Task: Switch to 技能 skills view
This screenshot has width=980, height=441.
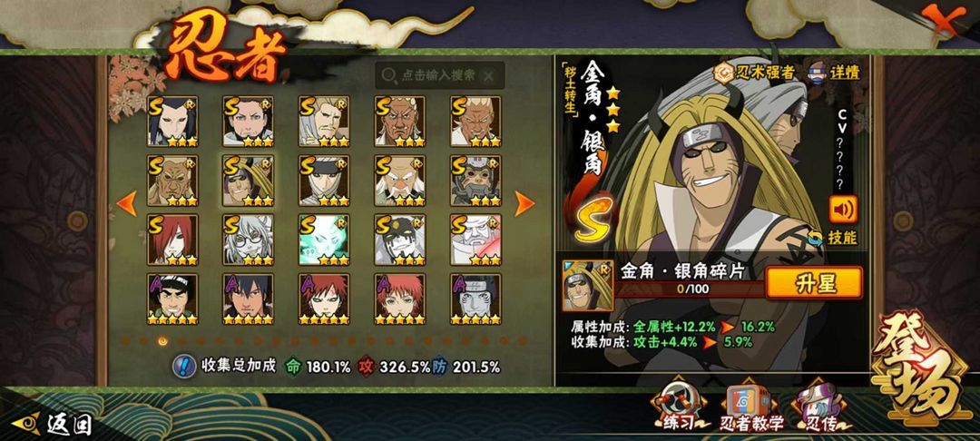Action: click(833, 238)
